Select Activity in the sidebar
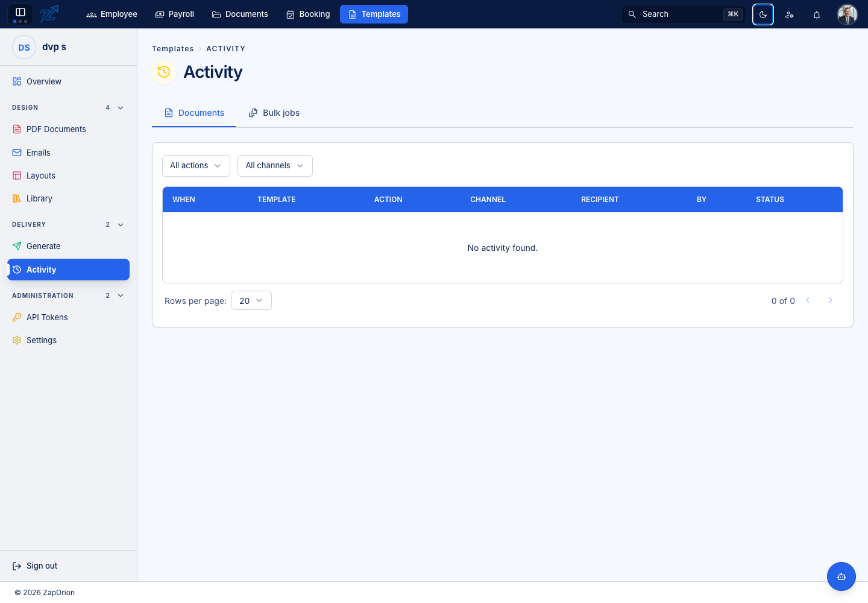The image size is (868, 603). click(x=68, y=270)
